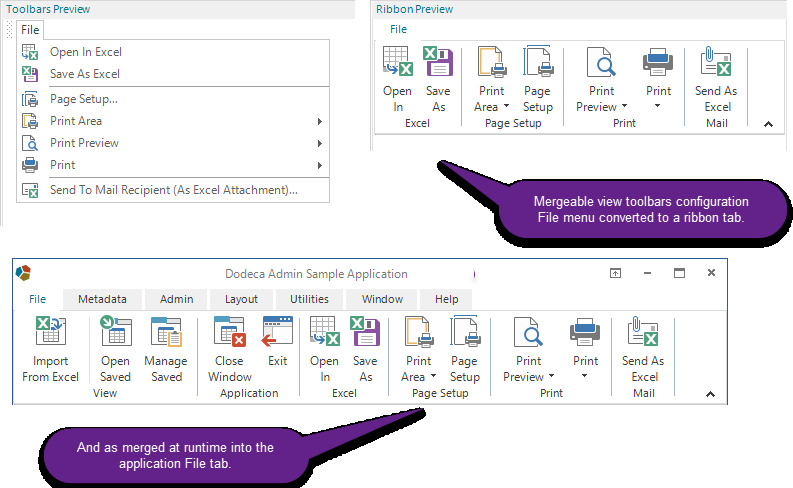Screen dimensions: 793x488
Task: Click Print Preview icon in Ribbon Preview
Action: [601, 61]
